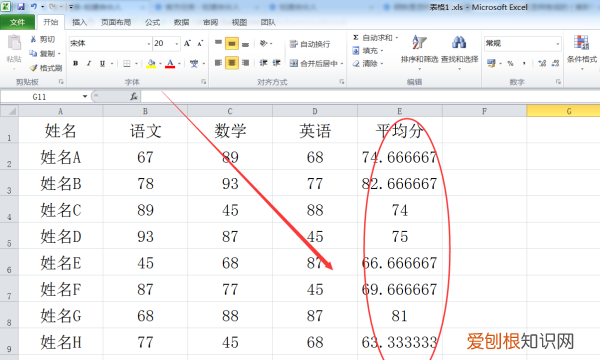Click the Cut (剪切) scissors button

(42, 39)
